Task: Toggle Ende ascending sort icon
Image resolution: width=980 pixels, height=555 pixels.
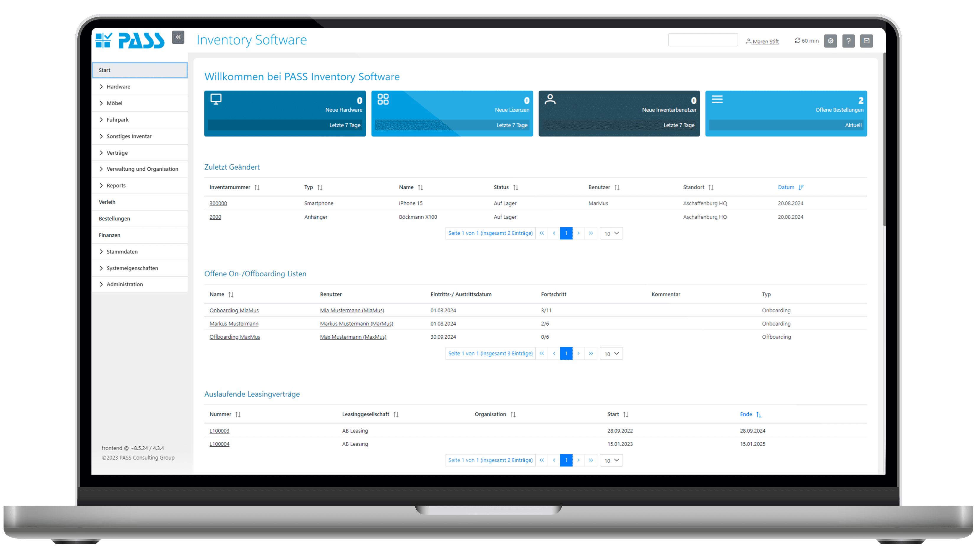Action: (759, 415)
